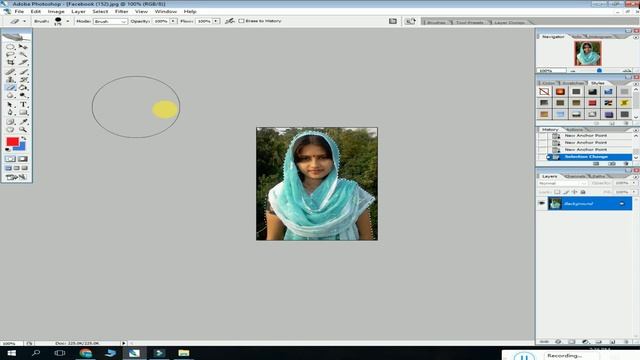Toggle lock position in Layers panel
This screenshot has width=640, height=360.
(575, 192)
